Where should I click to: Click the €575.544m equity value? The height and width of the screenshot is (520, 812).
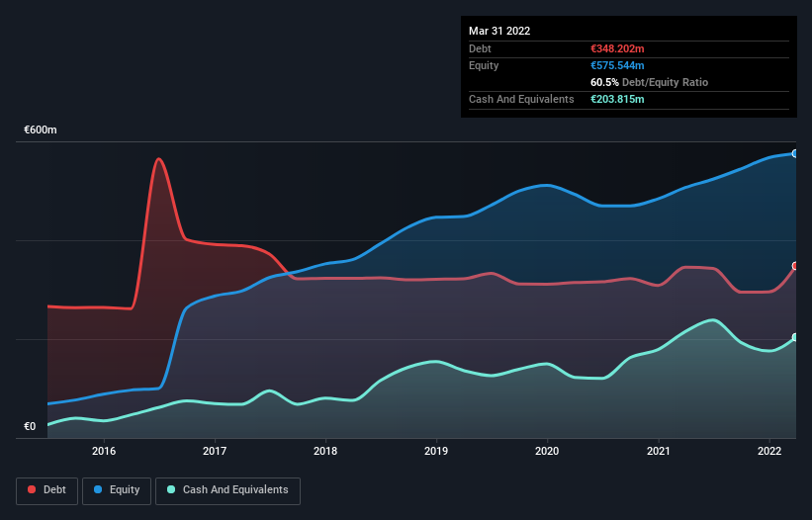(x=617, y=65)
